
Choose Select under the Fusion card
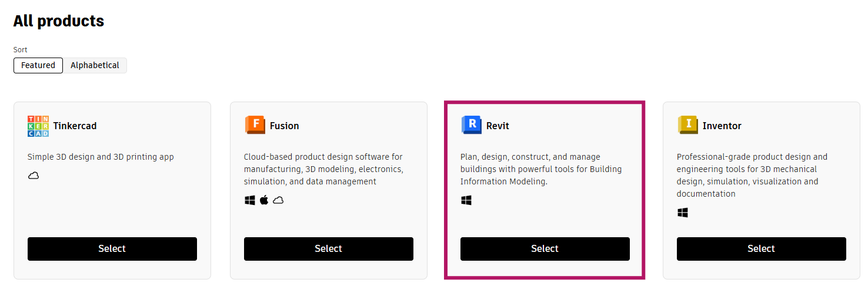click(328, 249)
